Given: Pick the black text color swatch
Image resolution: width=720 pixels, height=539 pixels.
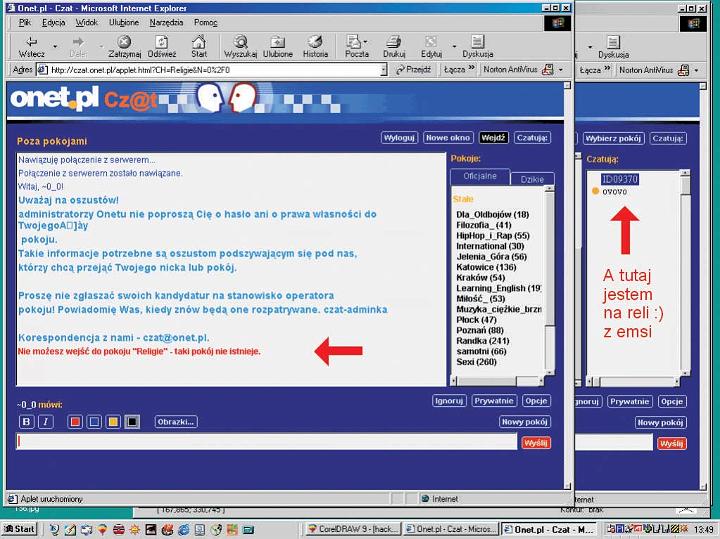Looking at the screenshot, I should pos(132,421).
